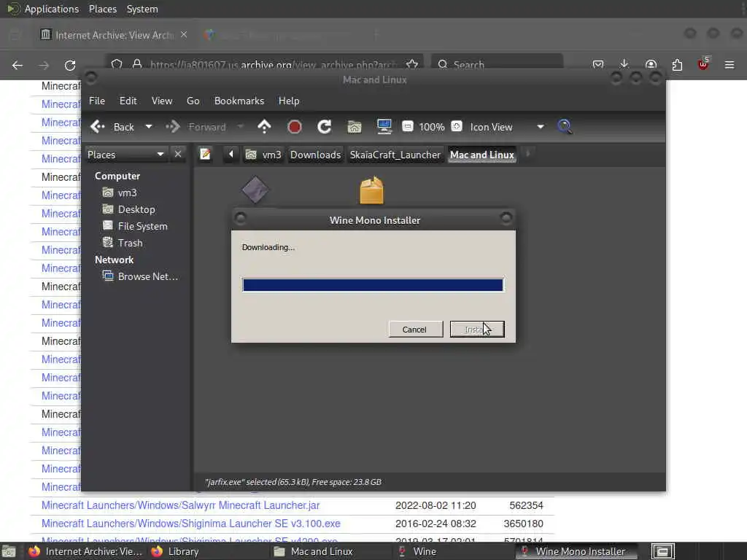Reload the current folder view
The width and height of the screenshot is (747, 560).
(325, 127)
